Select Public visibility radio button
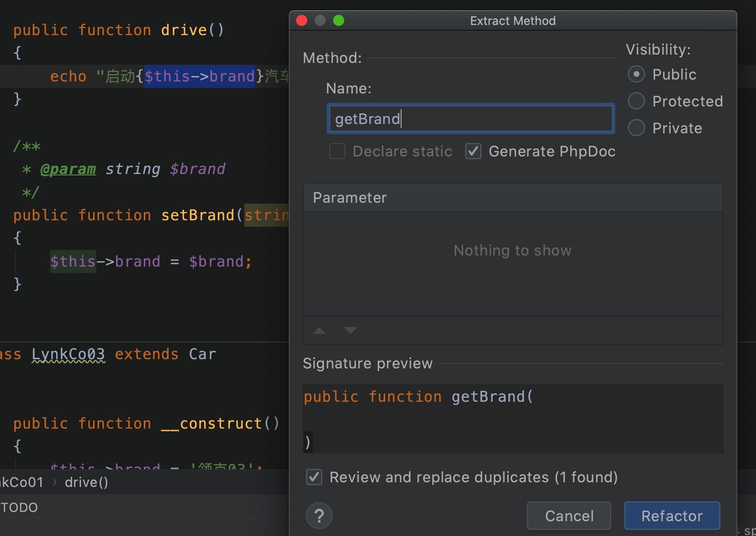Image resolution: width=756 pixels, height=536 pixels. pyautogui.click(x=636, y=74)
